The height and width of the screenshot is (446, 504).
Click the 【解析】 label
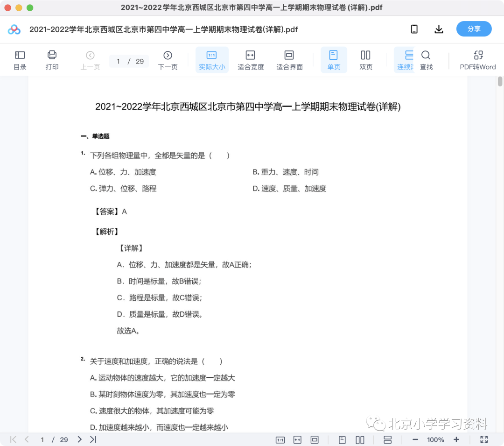point(107,232)
